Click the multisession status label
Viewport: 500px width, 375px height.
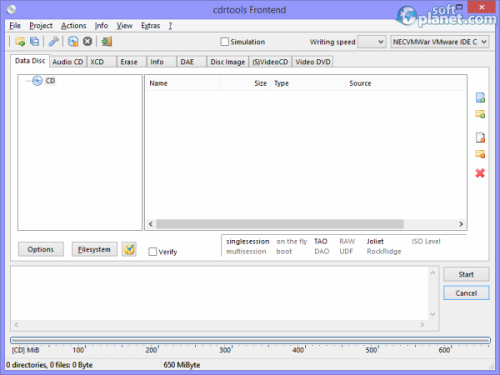click(x=246, y=251)
